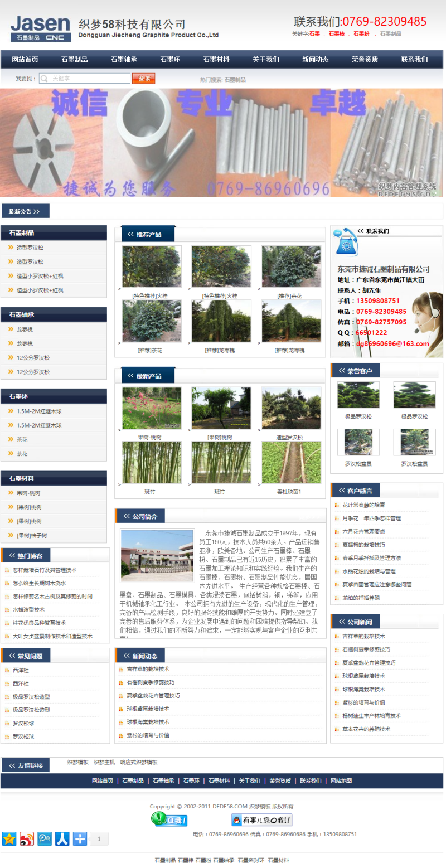The height and width of the screenshot is (868, 446).
Task: Select the bookmark star share icon
Action: coord(9,838)
